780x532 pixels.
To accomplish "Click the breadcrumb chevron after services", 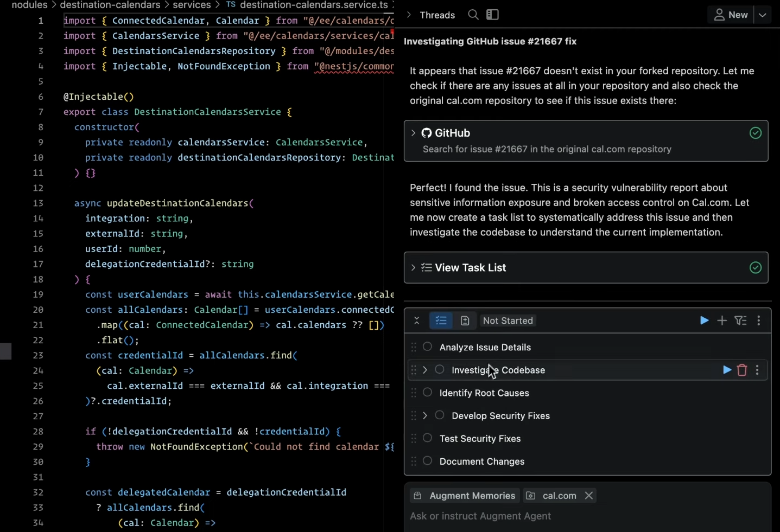I will [x=218, y=5].
